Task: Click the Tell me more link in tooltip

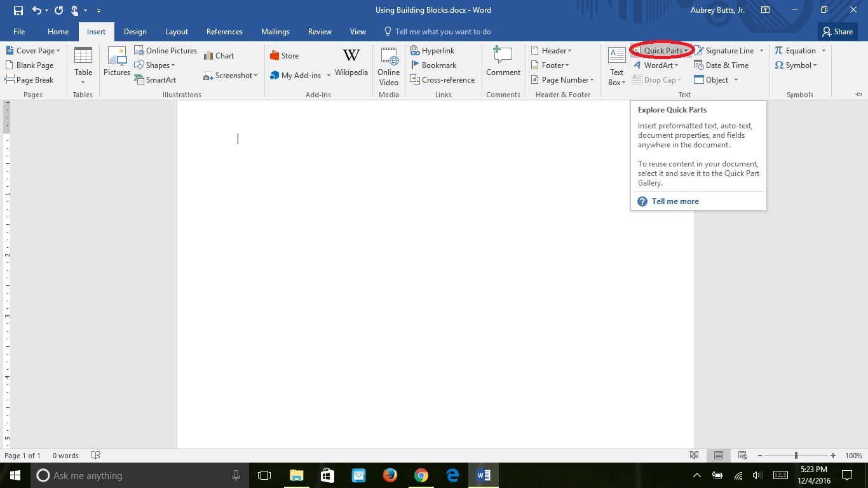Action: point(675,201)
